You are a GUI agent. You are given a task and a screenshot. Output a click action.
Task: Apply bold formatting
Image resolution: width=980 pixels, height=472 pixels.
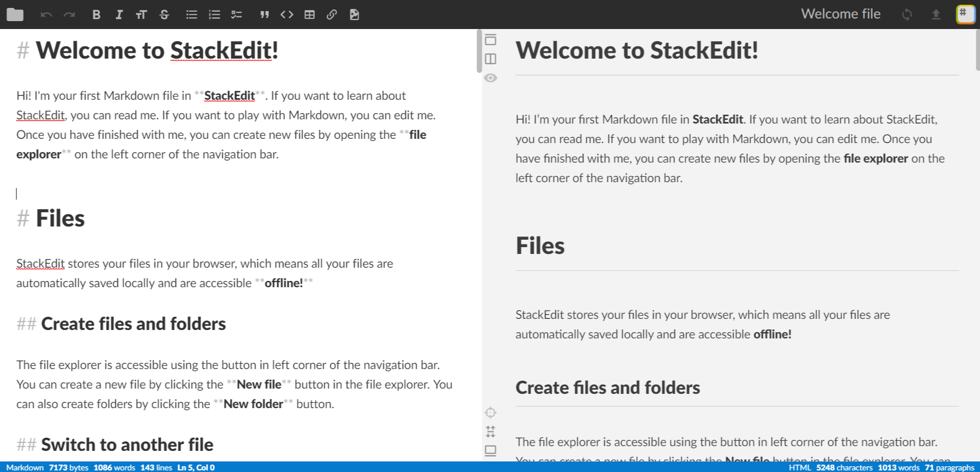(x=96, y=14)
